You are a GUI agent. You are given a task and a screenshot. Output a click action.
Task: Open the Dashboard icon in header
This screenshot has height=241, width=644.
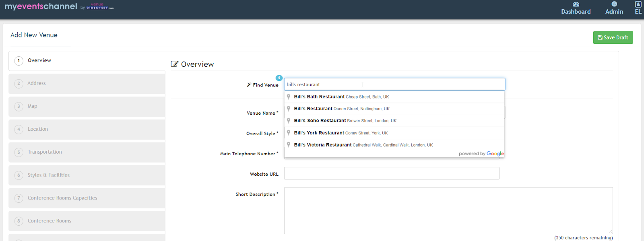(x=576, y=4)
